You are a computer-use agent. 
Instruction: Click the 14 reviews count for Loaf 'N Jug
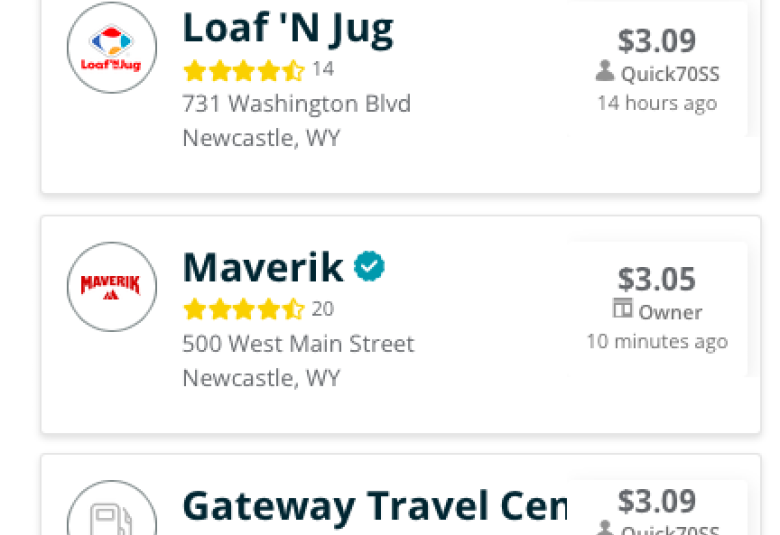323,69
